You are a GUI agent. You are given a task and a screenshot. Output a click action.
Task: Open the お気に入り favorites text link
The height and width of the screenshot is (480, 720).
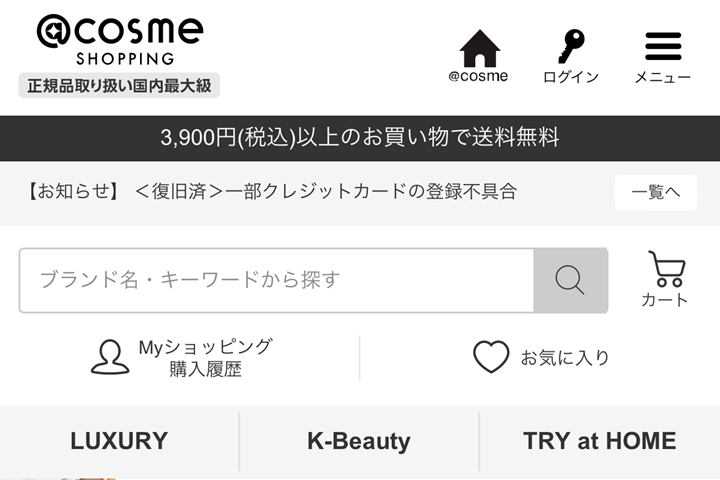coord(565,357)
